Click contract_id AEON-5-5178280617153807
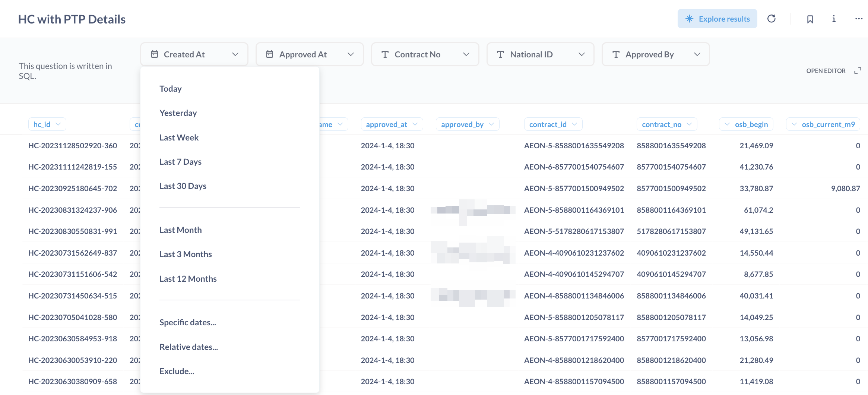Image resolution: width=868 pixels, height=395 pixels. tap(574, 231)
